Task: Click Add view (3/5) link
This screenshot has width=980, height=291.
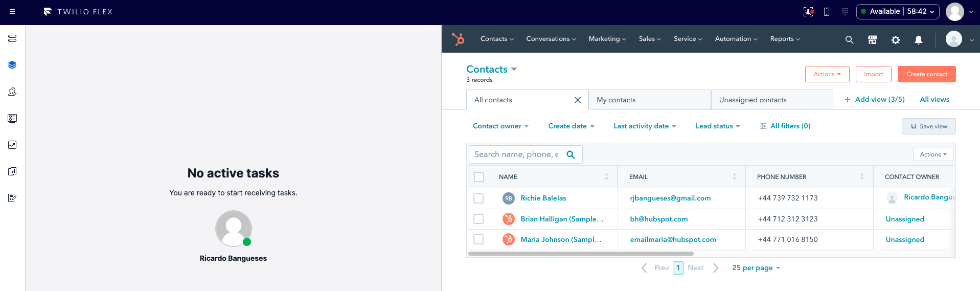Action: pos(874,100)
